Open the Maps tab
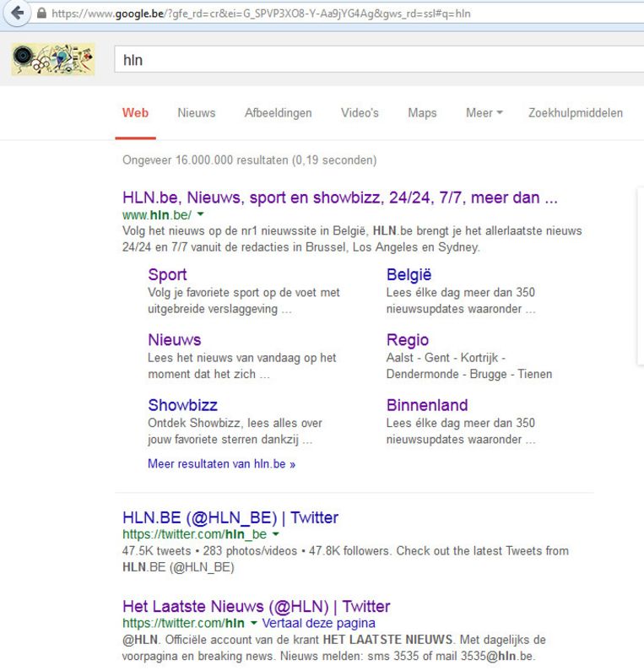The width and height of the screenshot is (644, 671). pos(422,113)
